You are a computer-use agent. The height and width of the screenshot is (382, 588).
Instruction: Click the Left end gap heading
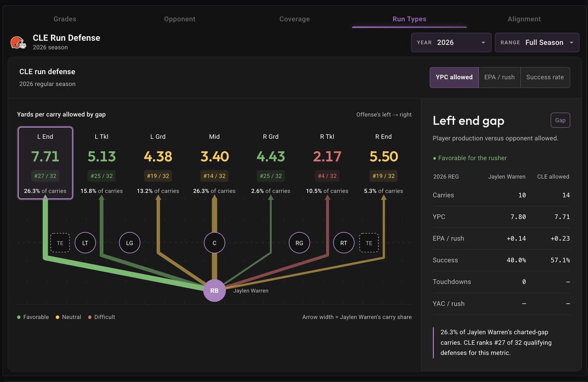pos(468,120)
